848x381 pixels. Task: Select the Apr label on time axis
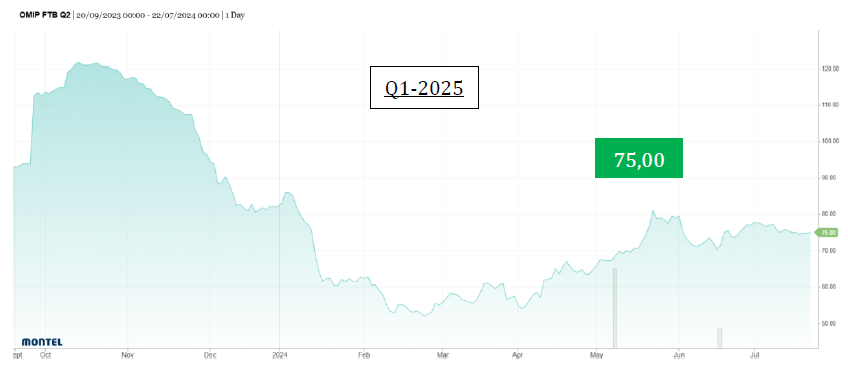click(518, 356)
